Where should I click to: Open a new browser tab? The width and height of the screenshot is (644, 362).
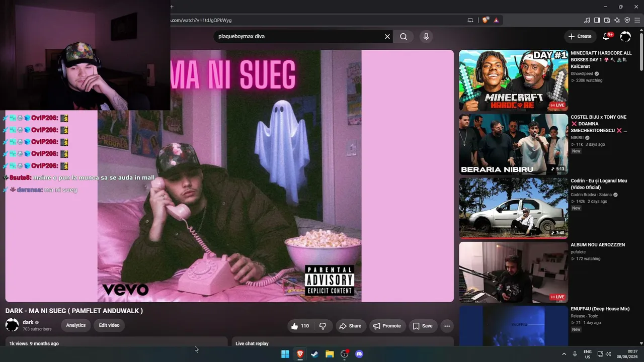click(x=172, y=7)
